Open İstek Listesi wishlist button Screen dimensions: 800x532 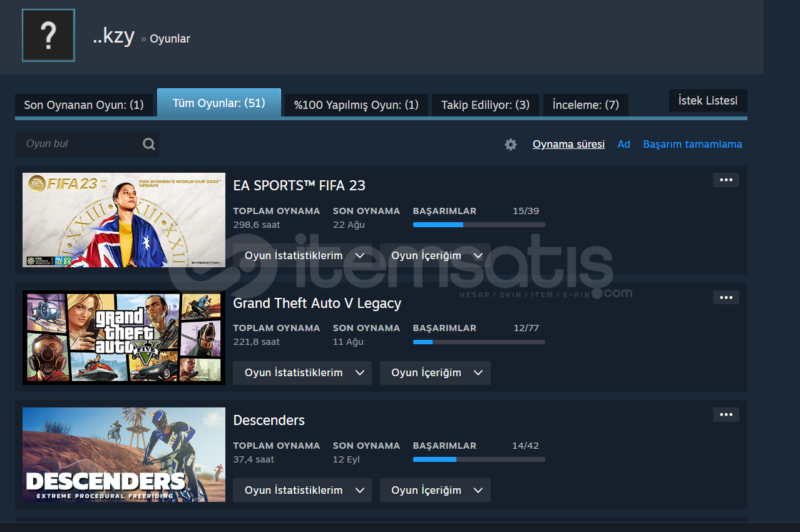[708, 101]
